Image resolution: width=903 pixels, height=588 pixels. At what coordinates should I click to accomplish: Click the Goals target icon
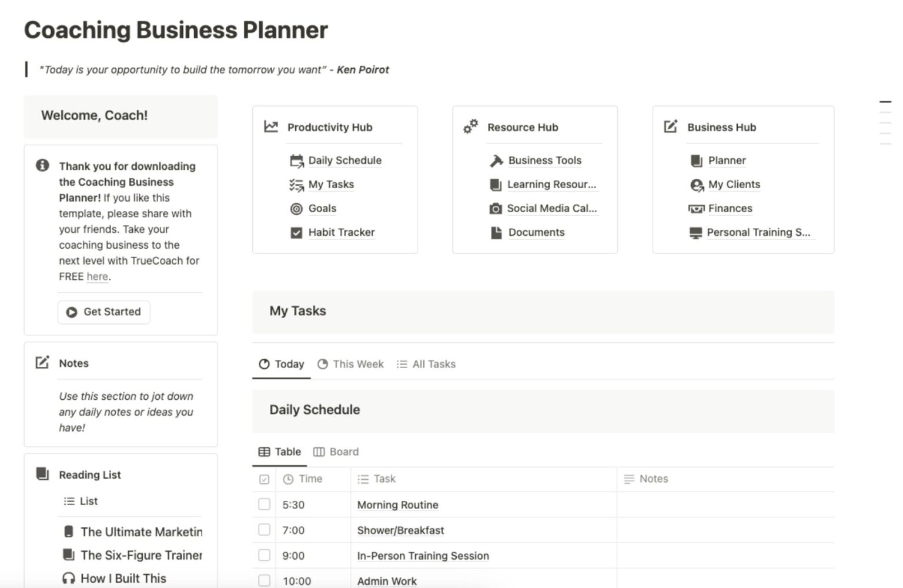[x=296, y=209]
